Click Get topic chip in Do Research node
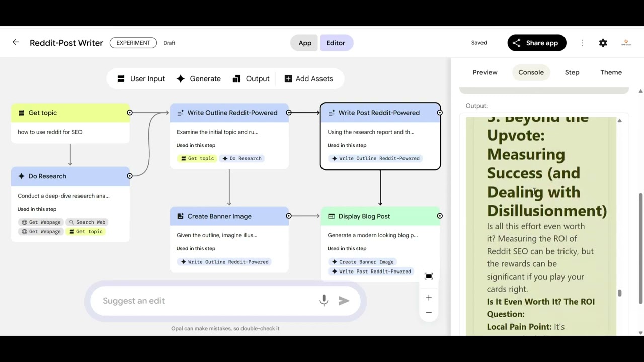The image size is (644, 362). tap(86, 231)
